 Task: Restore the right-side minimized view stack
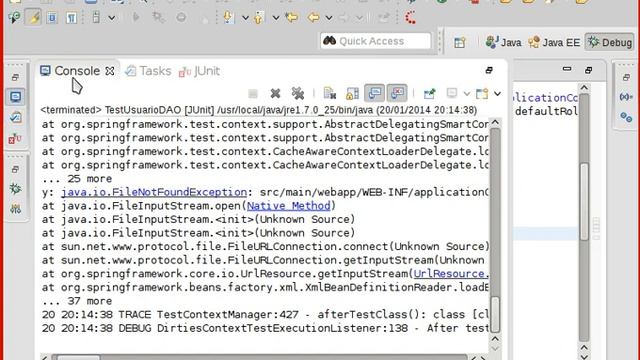(x=626, y=77)
